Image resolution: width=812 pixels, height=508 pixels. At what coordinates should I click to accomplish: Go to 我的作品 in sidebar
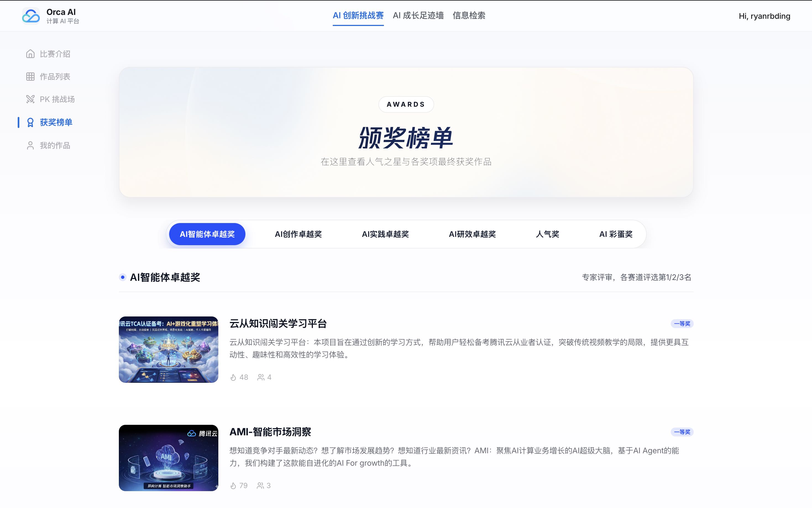[55, 145]
